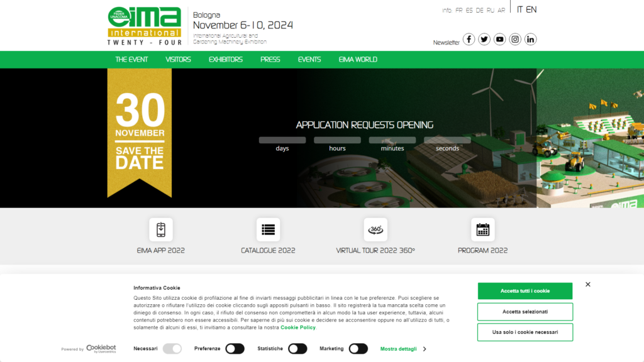The width and height of the screenshot is (644, 362).
Task: Click the EIMA International logo
Action: 144,26
